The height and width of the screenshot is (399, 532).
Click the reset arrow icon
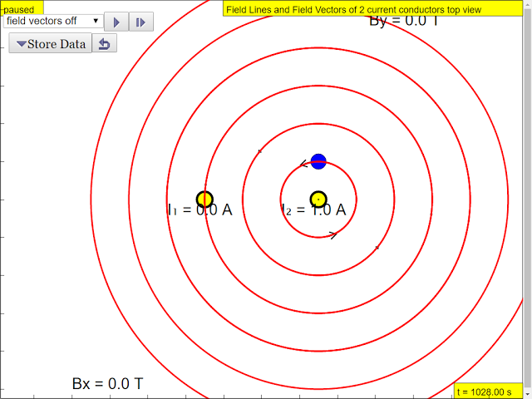pyautogui.click(x=105, y=43)
